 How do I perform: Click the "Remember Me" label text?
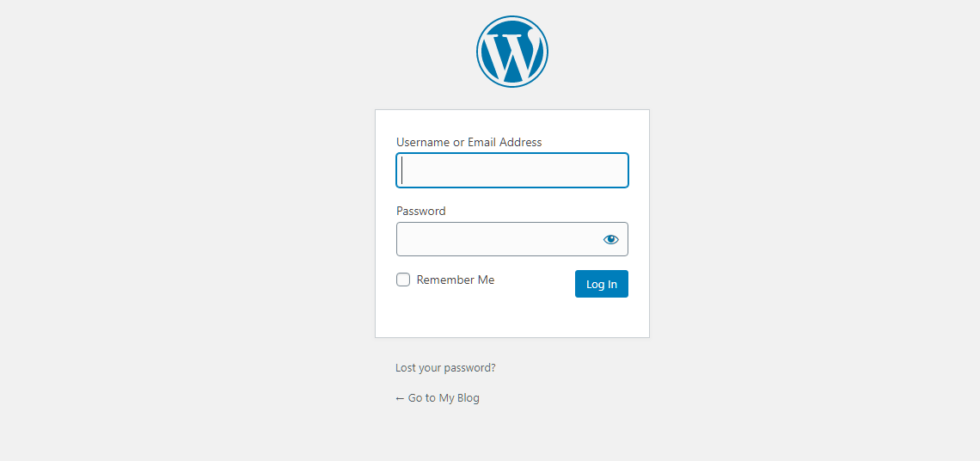[455, 280]
